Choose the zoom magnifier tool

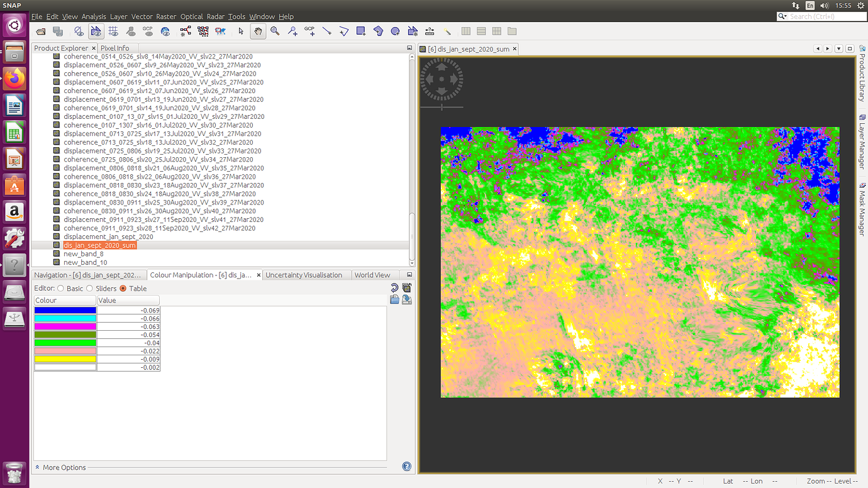pos(275,31)
